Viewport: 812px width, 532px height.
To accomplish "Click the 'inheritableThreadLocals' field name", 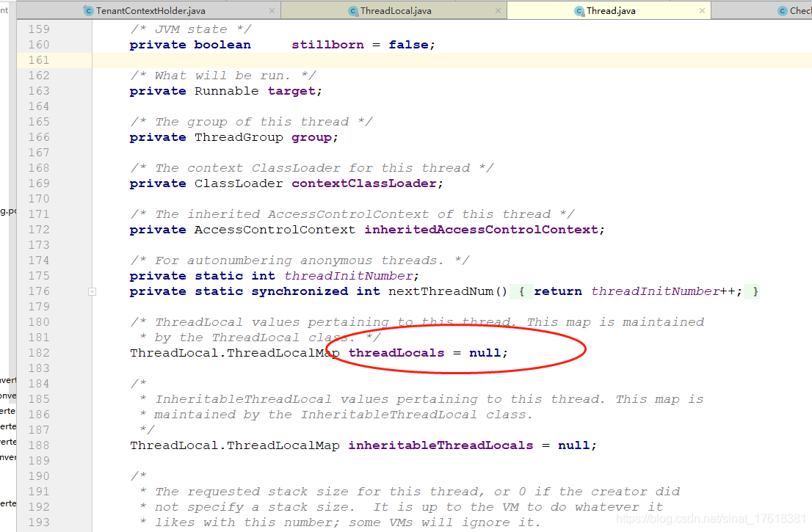I will pyautogui.click(x=441, y=445).
